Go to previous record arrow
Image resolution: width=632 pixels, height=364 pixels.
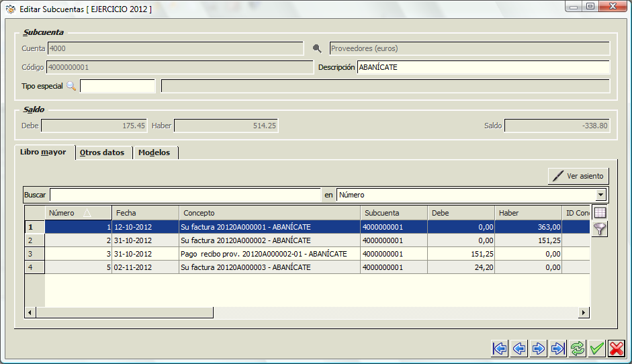pos(519,349)
